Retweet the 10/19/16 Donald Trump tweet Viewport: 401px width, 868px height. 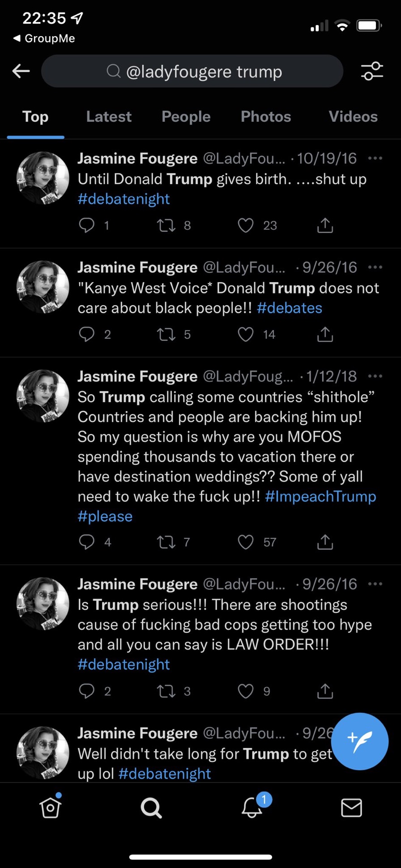tap(166, 225)
